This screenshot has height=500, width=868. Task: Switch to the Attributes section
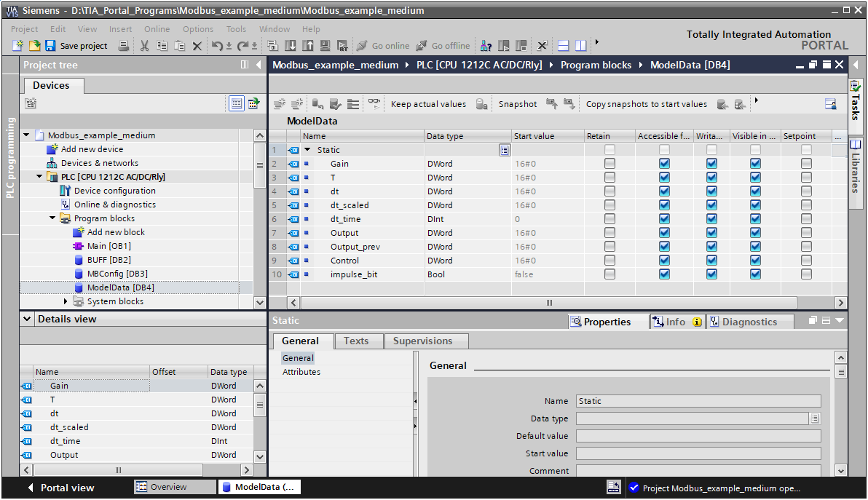click(301, 372)
